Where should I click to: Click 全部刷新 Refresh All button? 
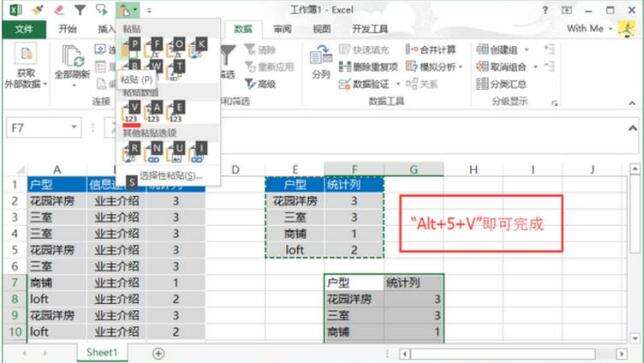pyautogui.click(x=72, y=67)
